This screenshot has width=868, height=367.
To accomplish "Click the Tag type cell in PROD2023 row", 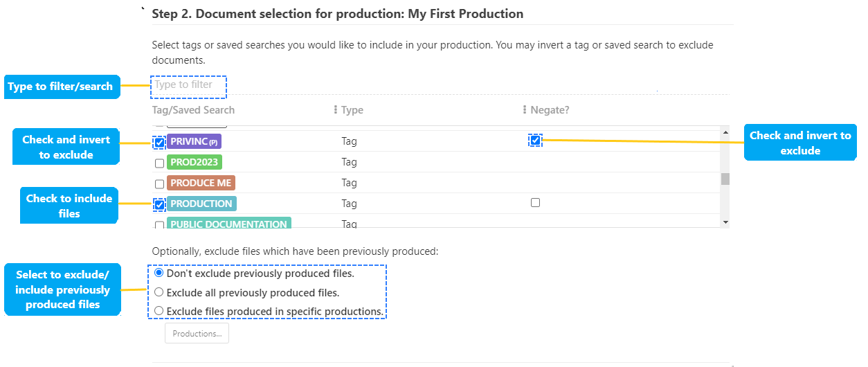I will (349, 162).
